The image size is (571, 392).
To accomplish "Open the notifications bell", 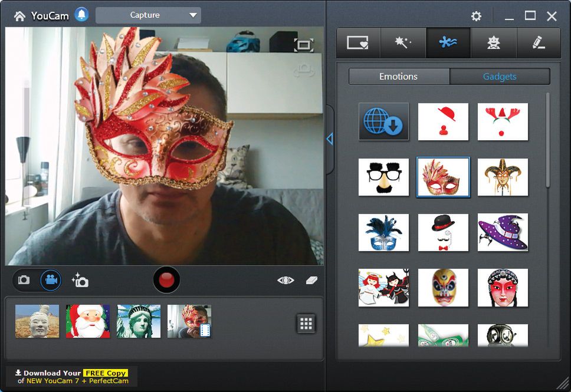I will (x=81, y=14).
